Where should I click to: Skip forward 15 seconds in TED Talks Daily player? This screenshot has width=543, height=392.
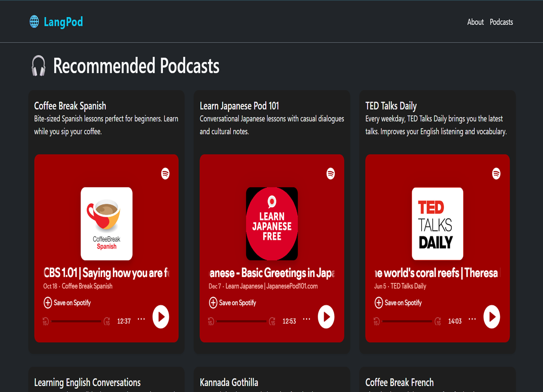tap(438, 321)
